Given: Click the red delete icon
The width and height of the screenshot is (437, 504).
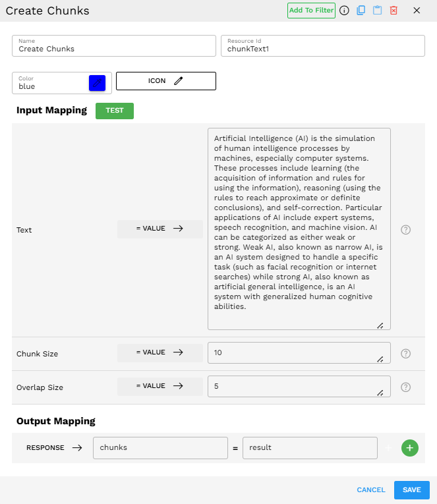Looking at the screenshot, I should (x=393, y=11).
